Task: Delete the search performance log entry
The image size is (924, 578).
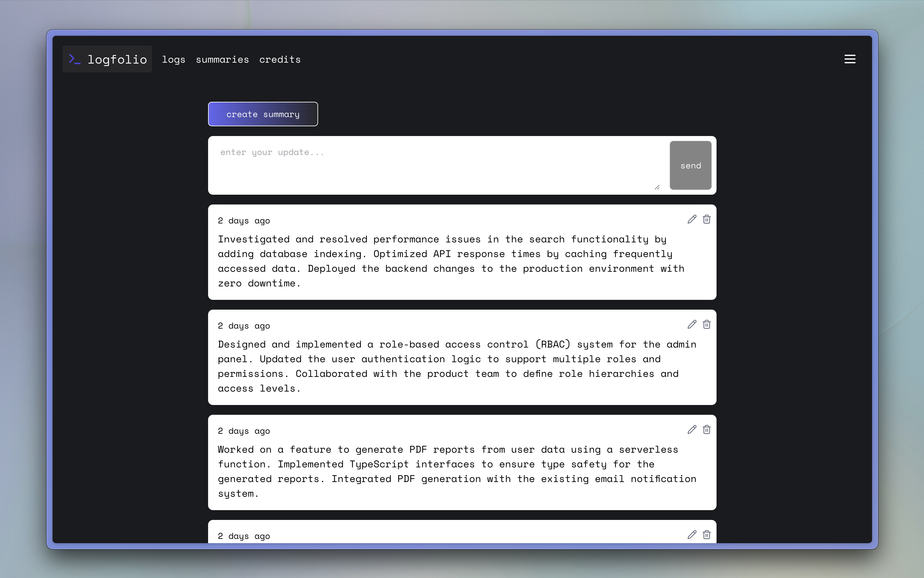Action: 706,219
